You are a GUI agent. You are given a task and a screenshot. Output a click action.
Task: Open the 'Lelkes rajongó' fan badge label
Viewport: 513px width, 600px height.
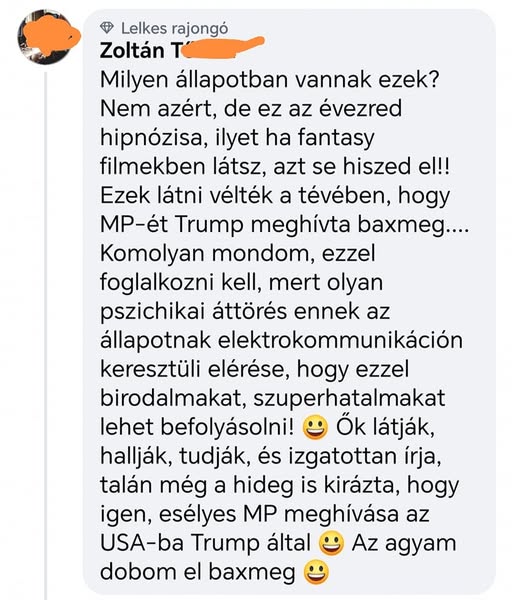pyautogui.click(x=175, y=28)
